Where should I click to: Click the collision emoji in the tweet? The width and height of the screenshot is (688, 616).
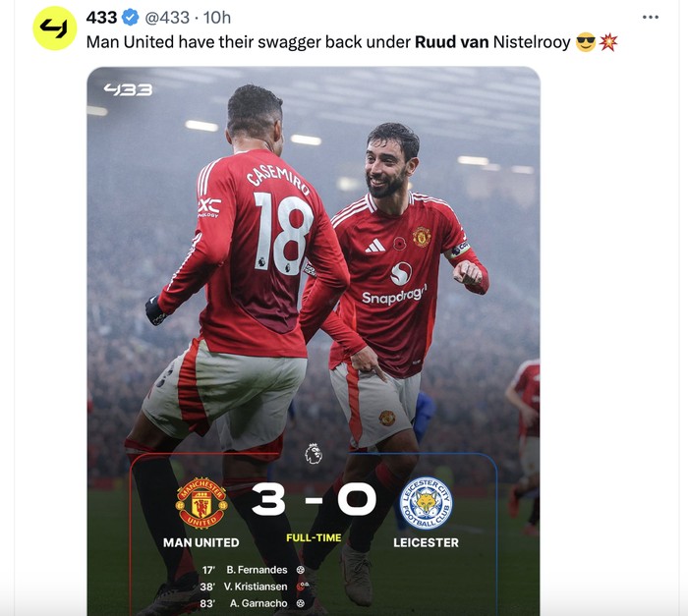tap(608, 42)
